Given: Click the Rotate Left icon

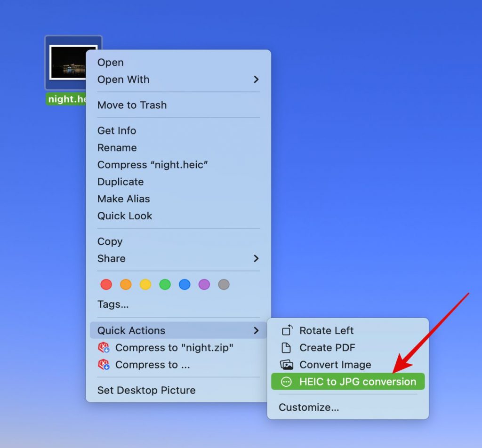Looking at the screenshot, I should click(287, 330).
